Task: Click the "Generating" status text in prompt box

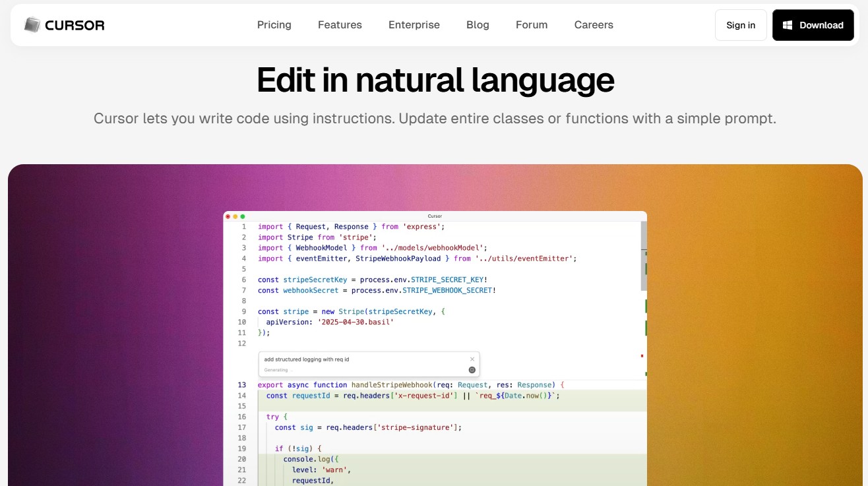Action: pos(277,370)
